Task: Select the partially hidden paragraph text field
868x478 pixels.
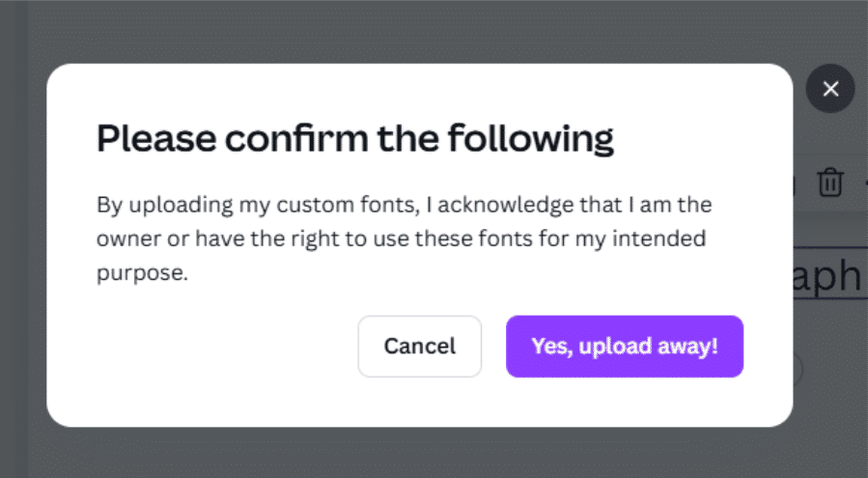Action: 828,275
